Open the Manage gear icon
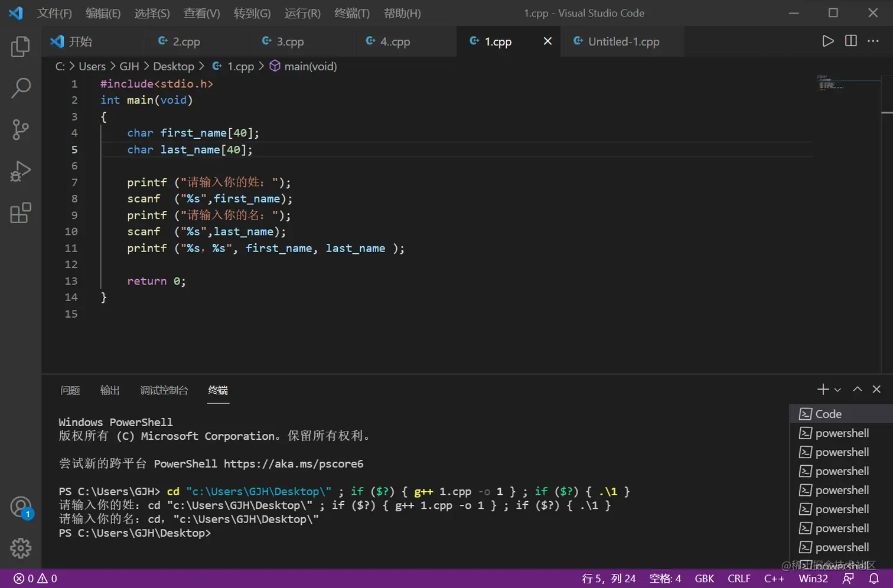This screenshot has width=893, height=588. [x=21, y=548]
